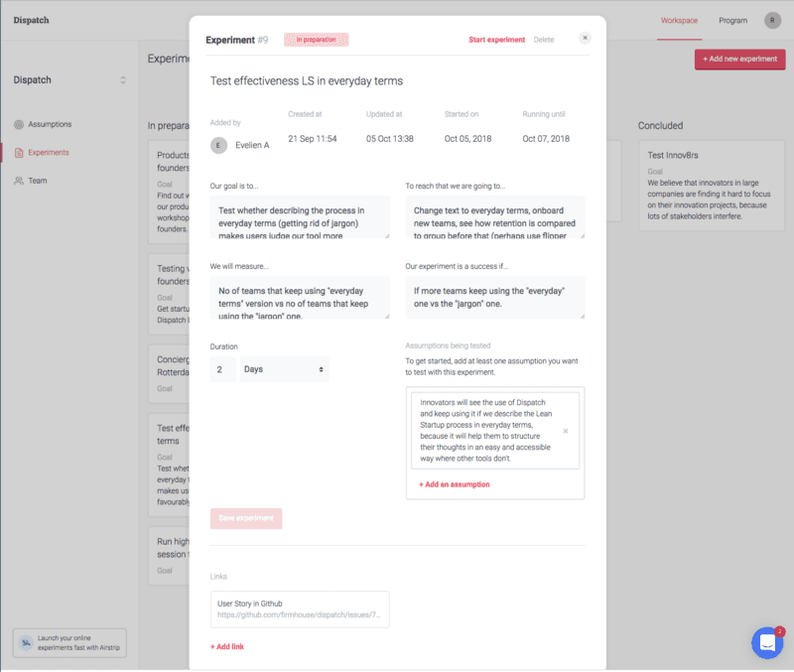
Task: Click Add link
Action: coord(227,646)
